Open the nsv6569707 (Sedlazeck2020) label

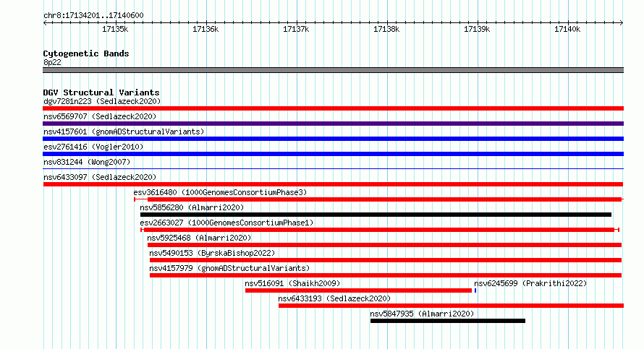[x=100, y=116]
